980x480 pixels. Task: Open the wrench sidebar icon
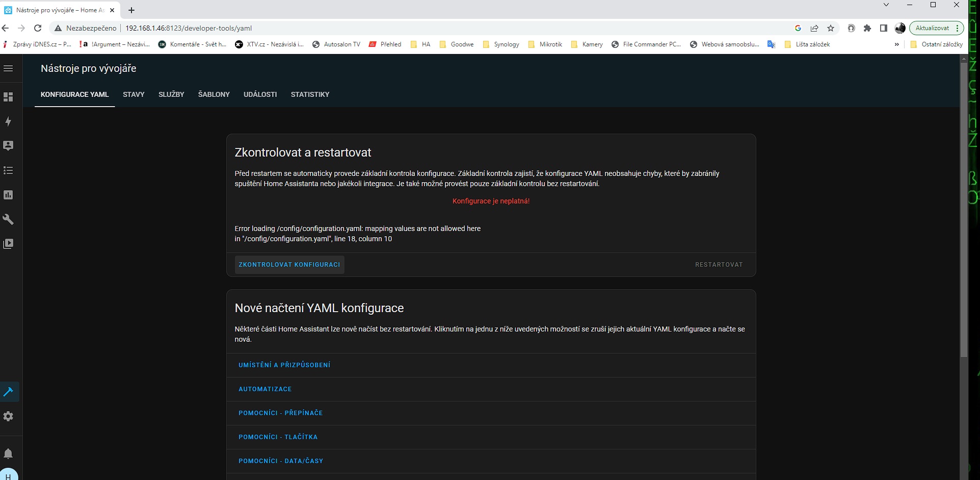click(8, 219)
